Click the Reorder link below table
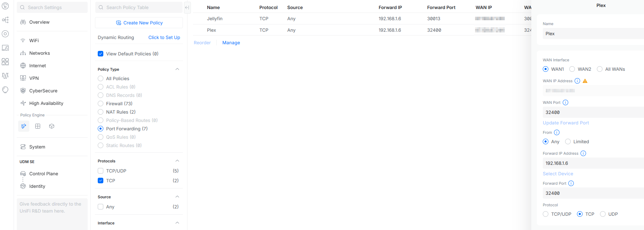Viewport: 644px width, 230px height. tap(202, 43)
